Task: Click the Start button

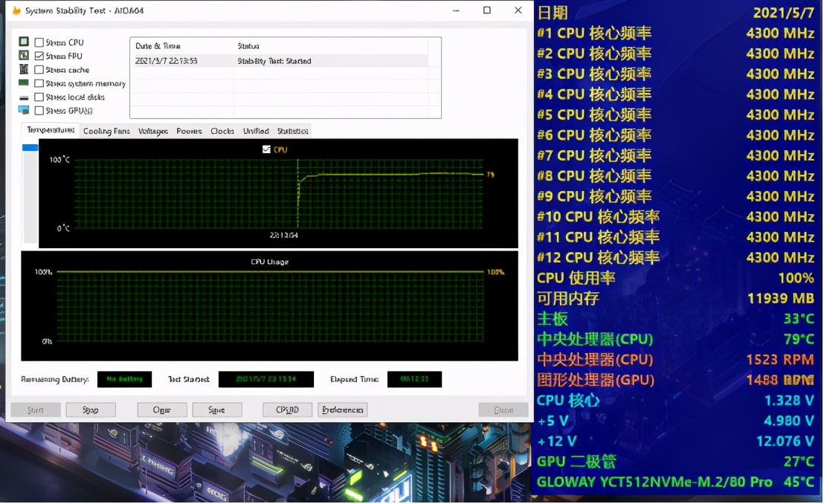Action: [36, 410]
